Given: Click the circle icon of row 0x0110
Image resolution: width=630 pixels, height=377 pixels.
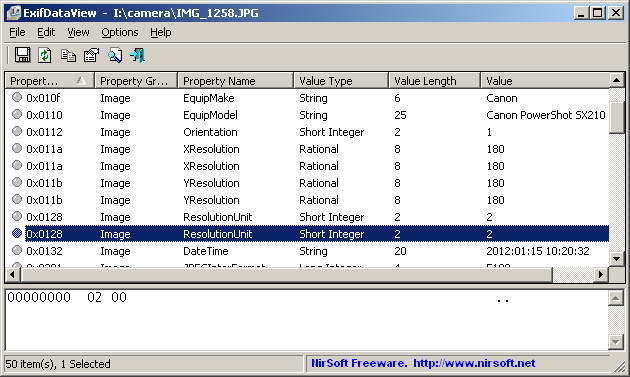Looking at the screenshot, I should [16, 114].
